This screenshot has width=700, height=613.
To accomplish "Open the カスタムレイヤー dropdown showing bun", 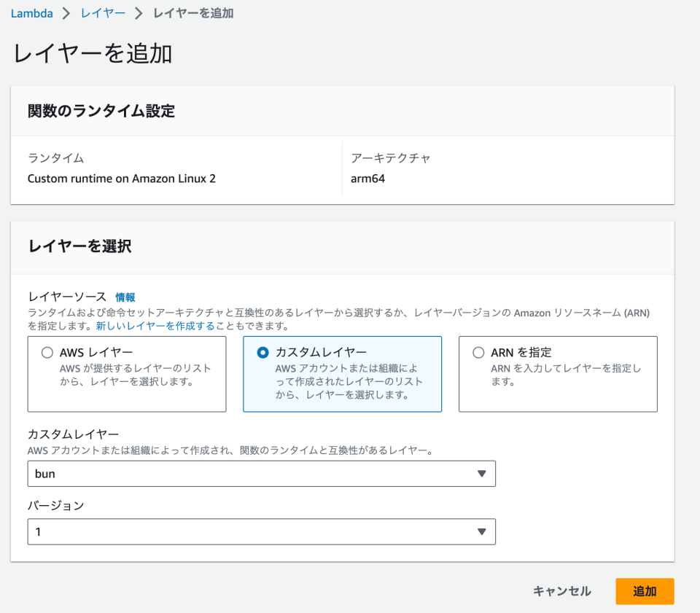I will pyautogui.click(x=262, y=473).
